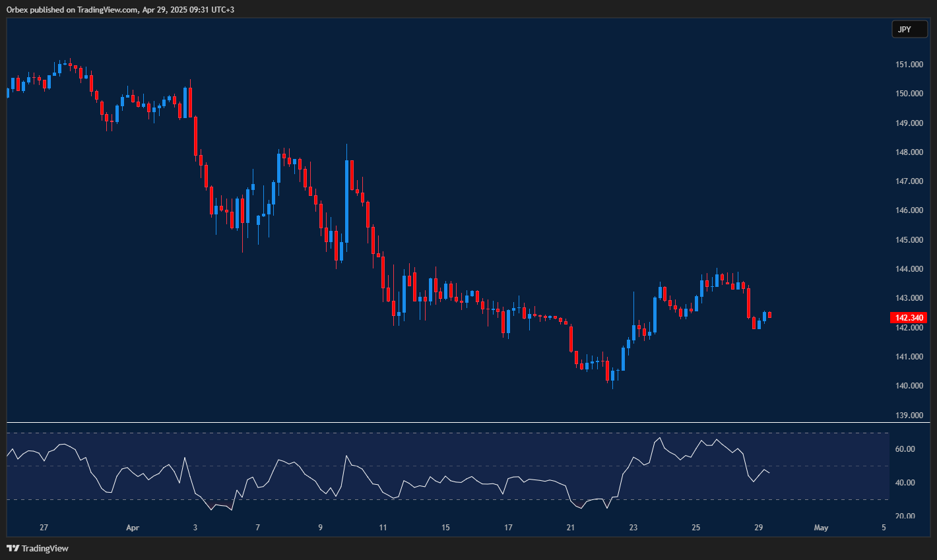
Task: Select the JPY currency badge
Action: click(909, 29)
